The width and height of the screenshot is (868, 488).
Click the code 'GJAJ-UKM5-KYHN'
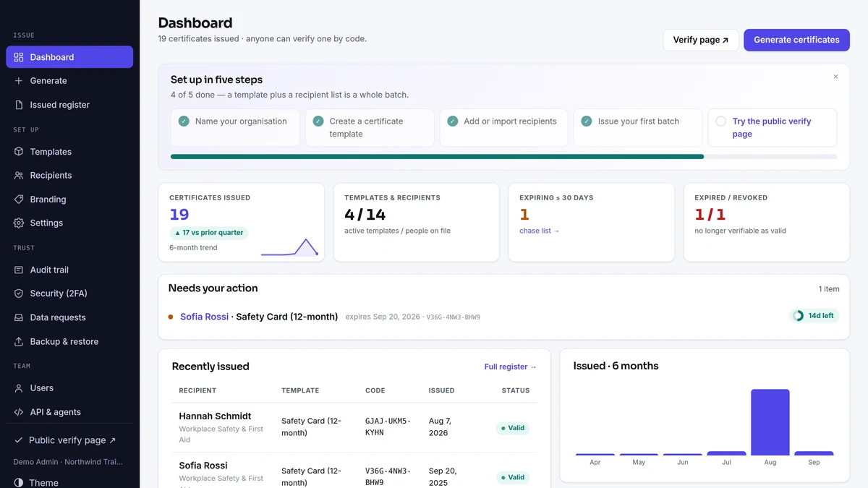coord(388,427)
